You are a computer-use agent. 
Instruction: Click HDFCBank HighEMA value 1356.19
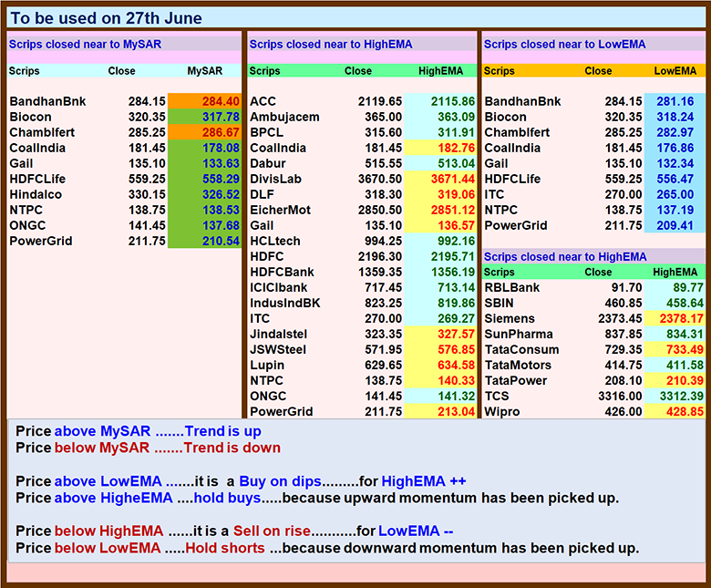[453, 272]
